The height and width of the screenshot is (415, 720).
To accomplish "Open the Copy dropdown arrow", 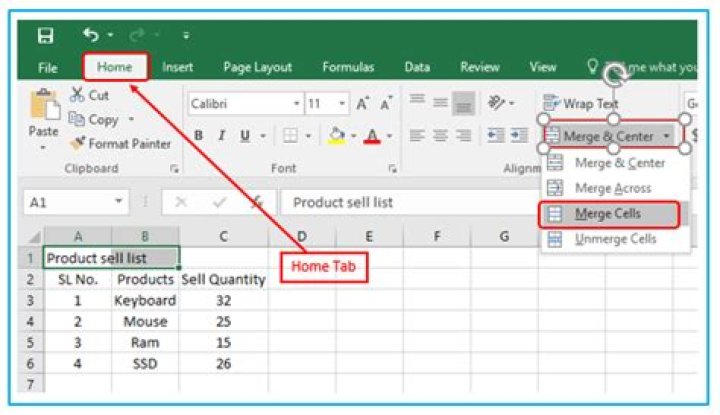I will [131, 119].
